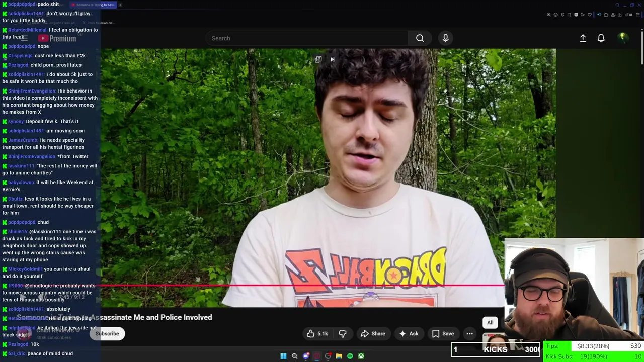Open a new browser tab with plus
644x362 pixels.
(x=120, y=5)
